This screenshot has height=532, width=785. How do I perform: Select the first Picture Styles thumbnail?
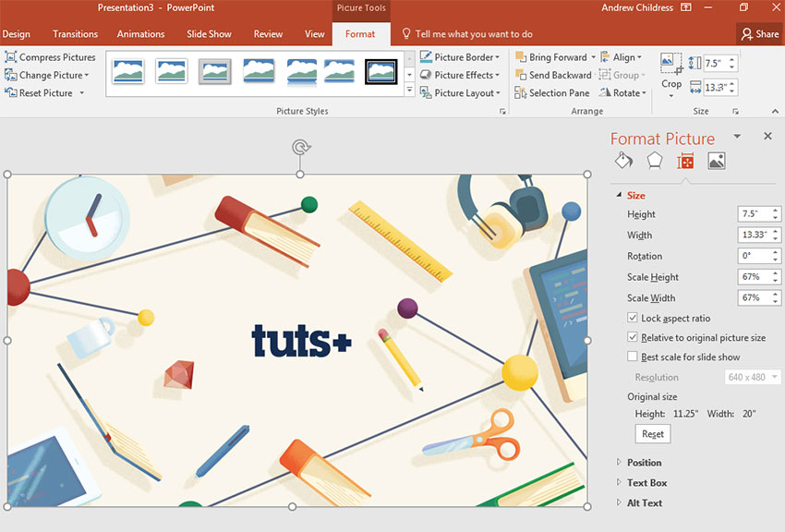pyautogui.click(x=127, y=71)
